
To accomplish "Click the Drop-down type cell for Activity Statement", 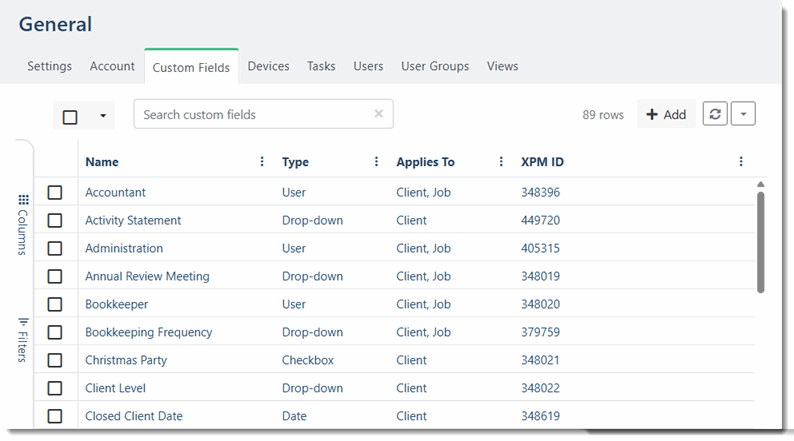I will [x=312, y=220].
